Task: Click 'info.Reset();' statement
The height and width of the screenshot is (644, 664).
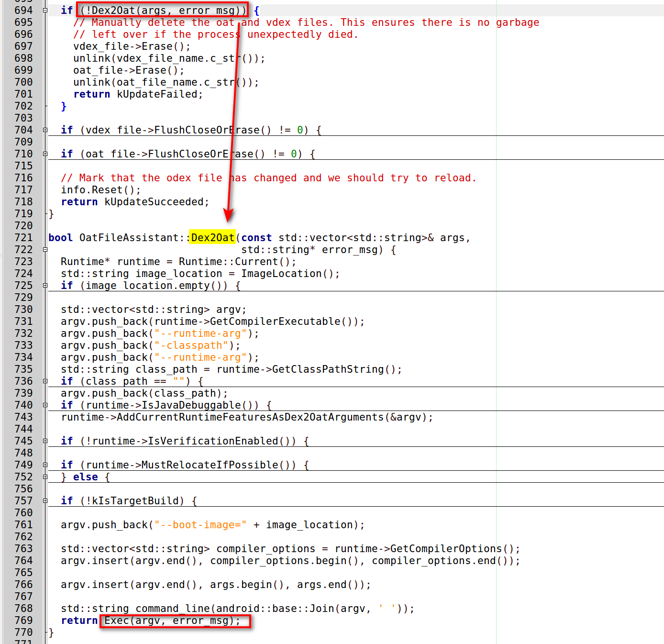Action: (x=101, y=190)
